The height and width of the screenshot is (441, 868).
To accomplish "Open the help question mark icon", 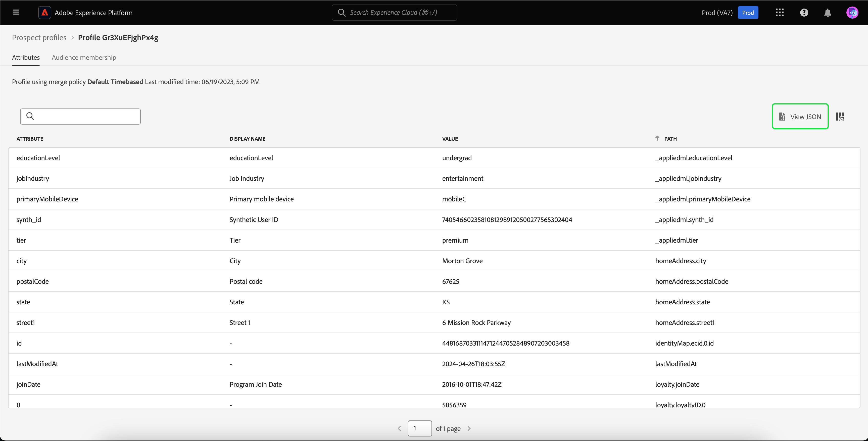I will click(x=804, y=13).
